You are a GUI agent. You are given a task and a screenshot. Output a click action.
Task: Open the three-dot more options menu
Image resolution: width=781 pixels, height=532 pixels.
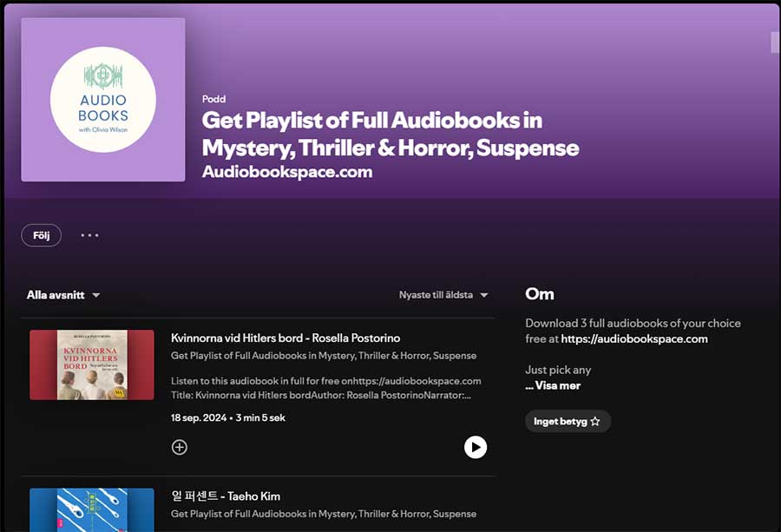point(89,235)
